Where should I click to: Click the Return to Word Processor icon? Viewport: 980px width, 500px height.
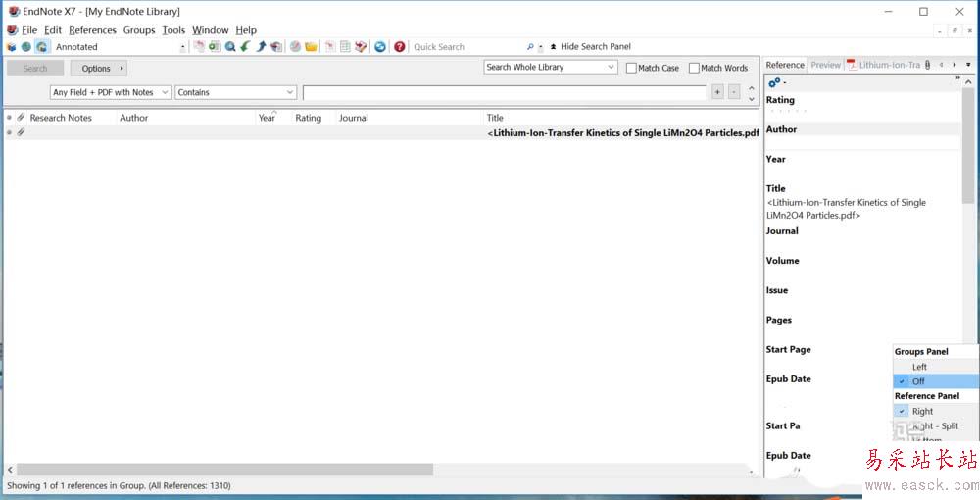[361, 47]
